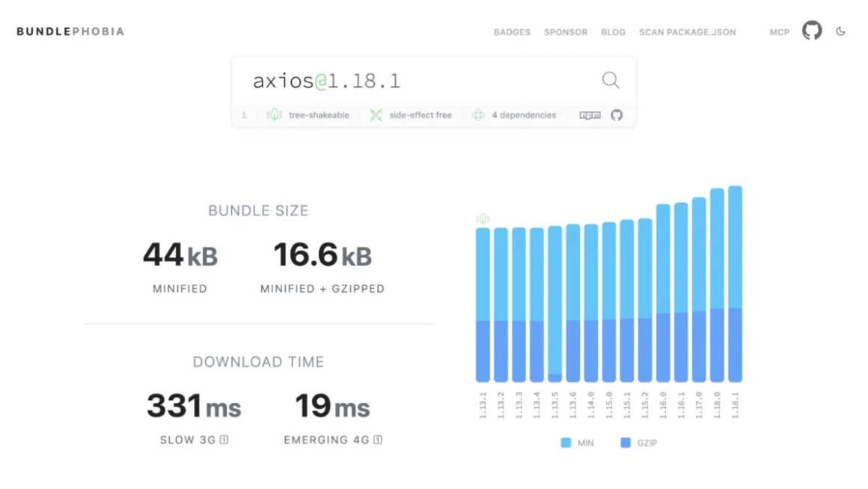
Task: Go to the Bundlephobia home logo
Action: point(70,31)
